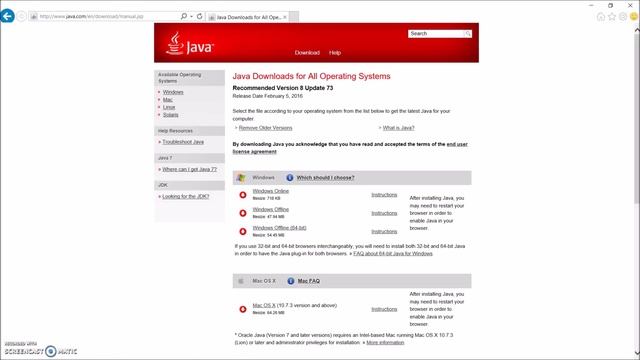Click the page vertical scrollbar thumb
The height and width of the screenshot is (360, 640).
pos(636,118)
